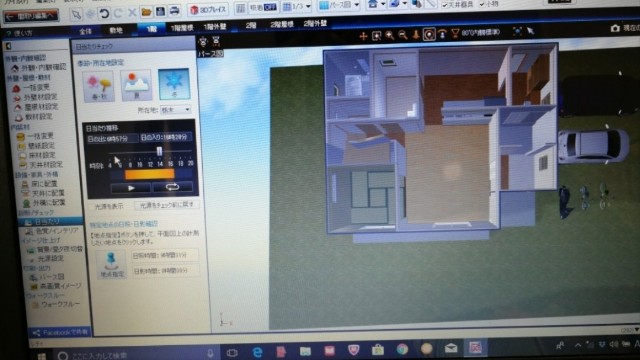Click the zoom out magnifier icon
640x360 pixels.
402,35
